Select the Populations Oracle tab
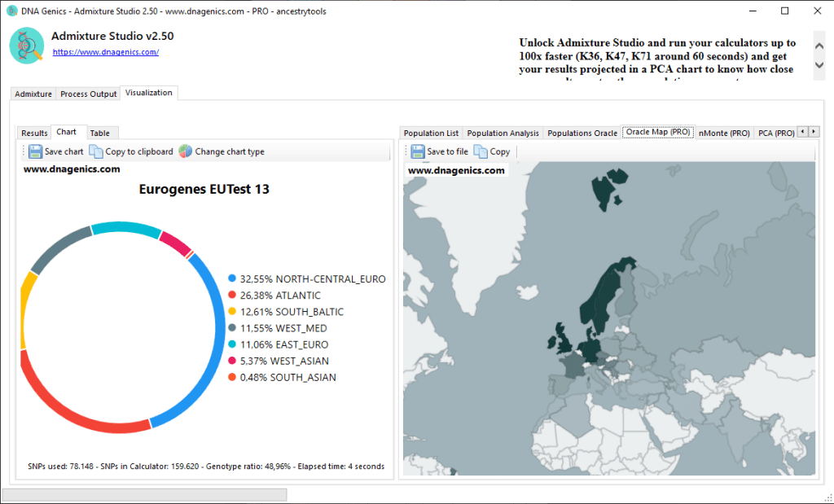Image resolution: width=834 pixels, height=504 pixels. click(582, 133)
